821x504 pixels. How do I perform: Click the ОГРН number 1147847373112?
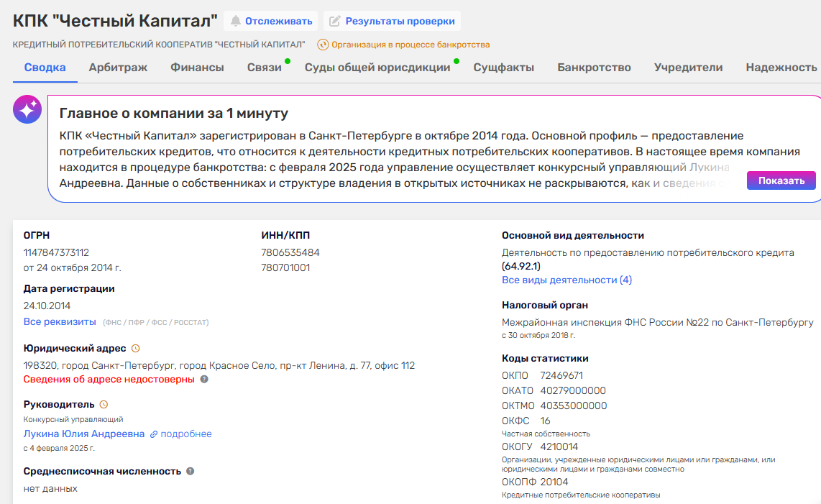point(56,252)
